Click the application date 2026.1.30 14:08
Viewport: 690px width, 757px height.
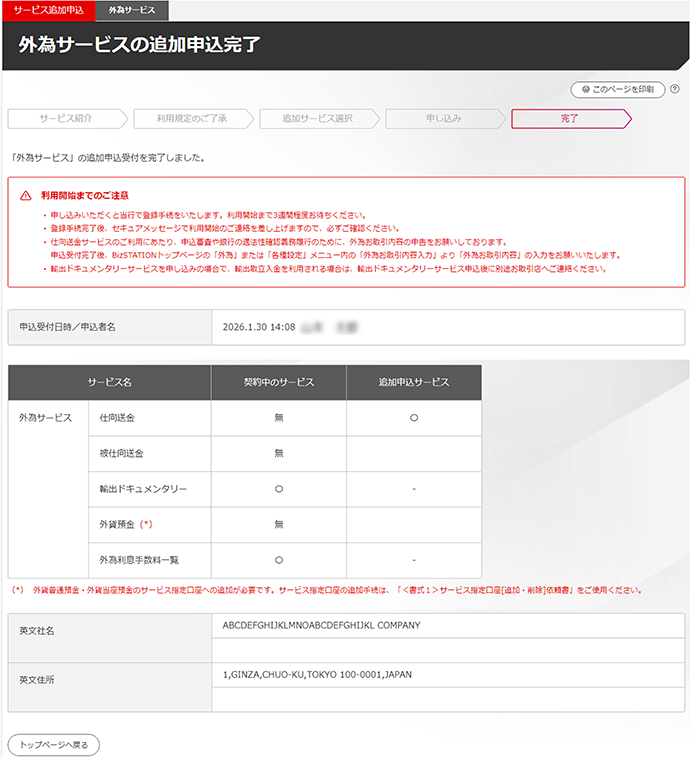tap(259, 327)
